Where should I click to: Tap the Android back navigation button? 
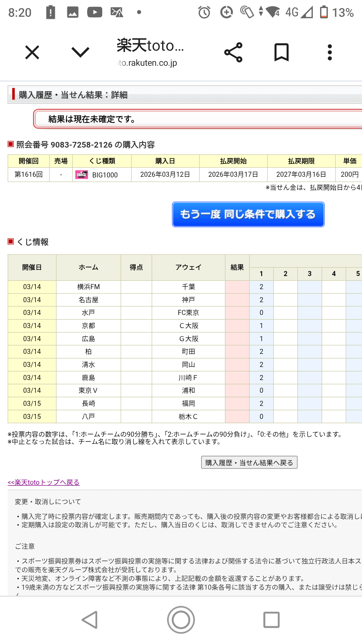coord(90,620)
